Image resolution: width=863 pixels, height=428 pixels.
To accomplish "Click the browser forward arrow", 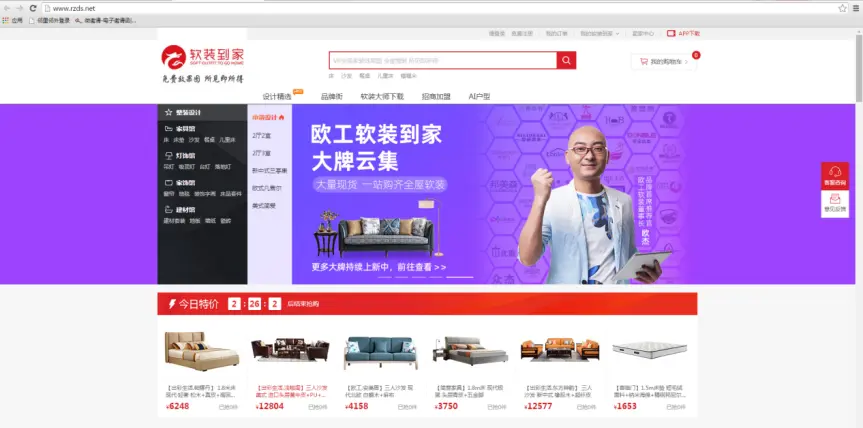I will 20,8.
